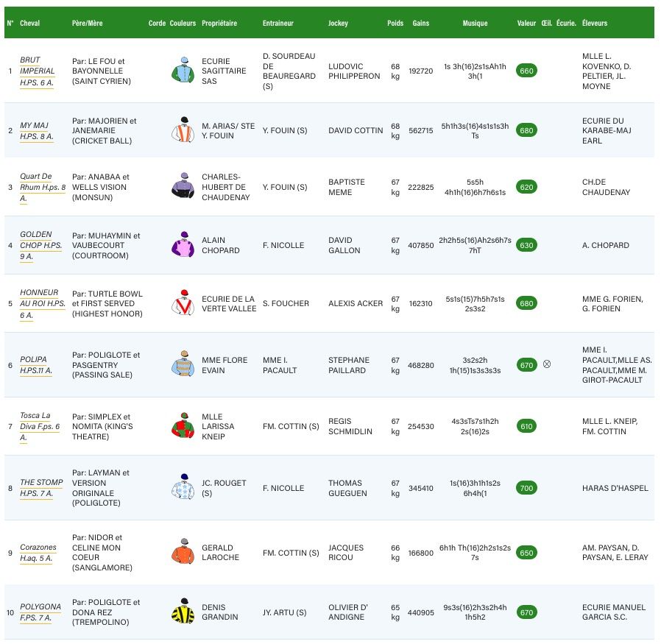Click My Maj's 680 valeur badge
661x644 pixels.
(526, 130)
